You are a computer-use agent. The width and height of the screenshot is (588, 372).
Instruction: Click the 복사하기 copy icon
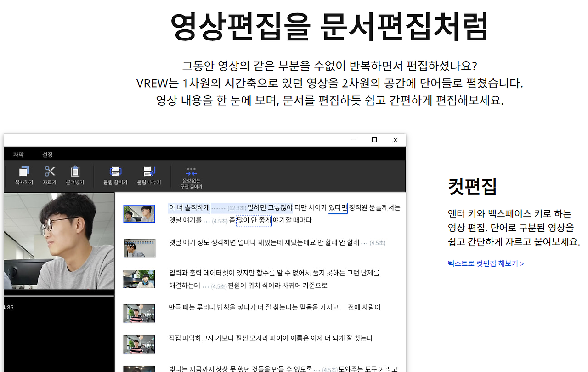(24, 172)
